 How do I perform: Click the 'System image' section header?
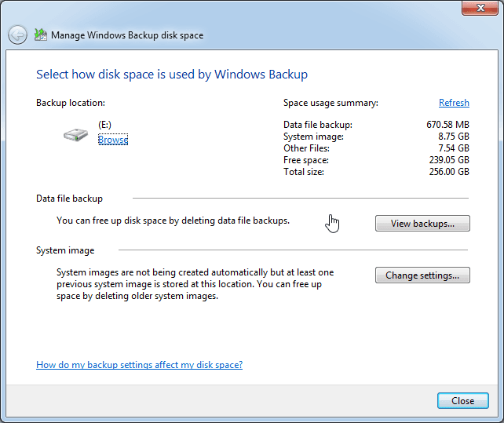(65, 250)
